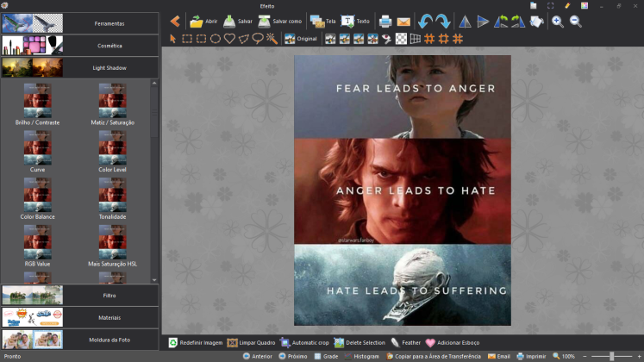Run Automatic crop
Image resolution: width=644 pixels, height=362 pixels.
pos(304,343)
